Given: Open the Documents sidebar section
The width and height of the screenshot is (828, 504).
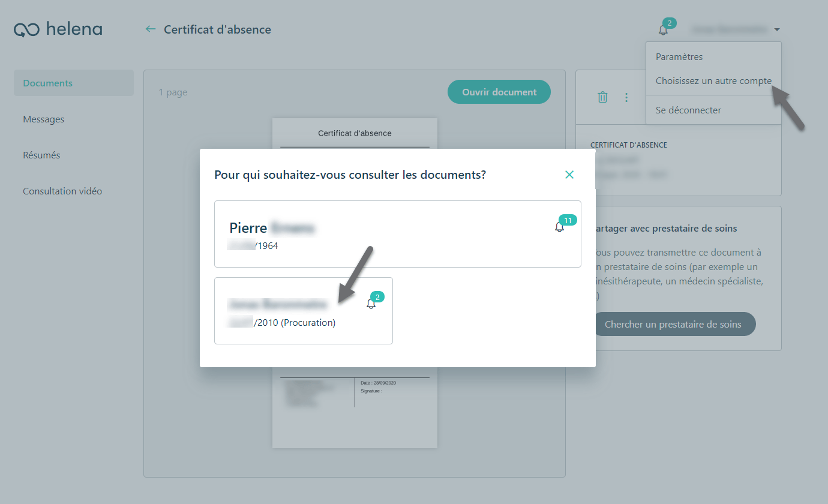Looking at the screenshot, I should (x=74, y=83).
